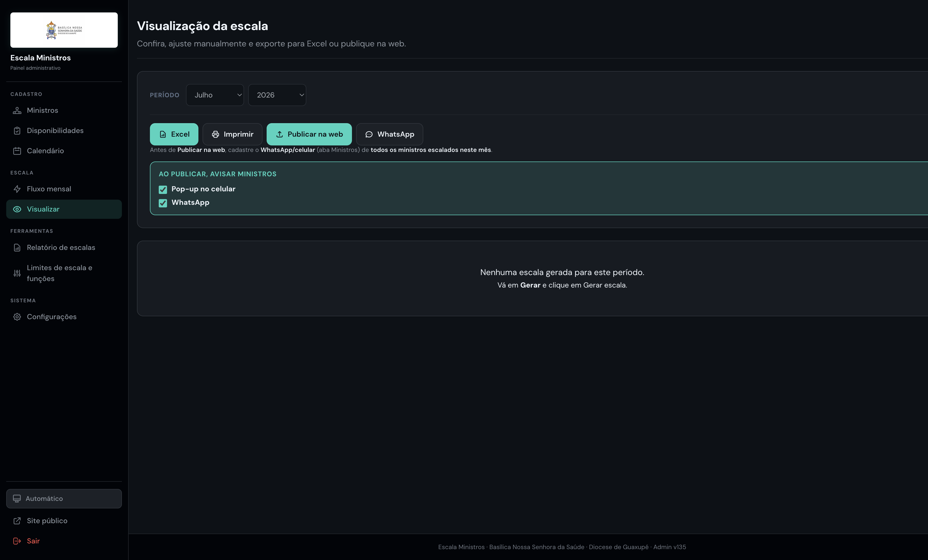Image resolution: width=928 pixels, height=560 pixels.
Task: Click the PERÍODO label
Action: pyautogui.click(x=165, y=95)
